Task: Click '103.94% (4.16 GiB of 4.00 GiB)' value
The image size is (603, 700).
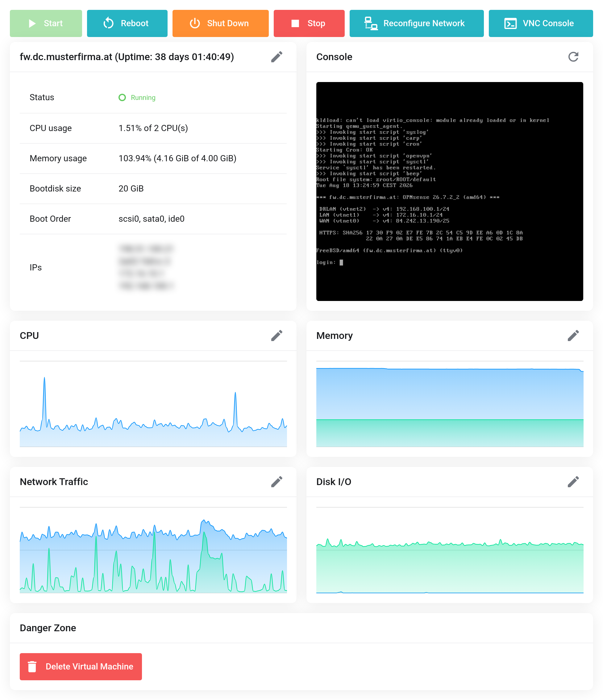Action: (177, 159)
